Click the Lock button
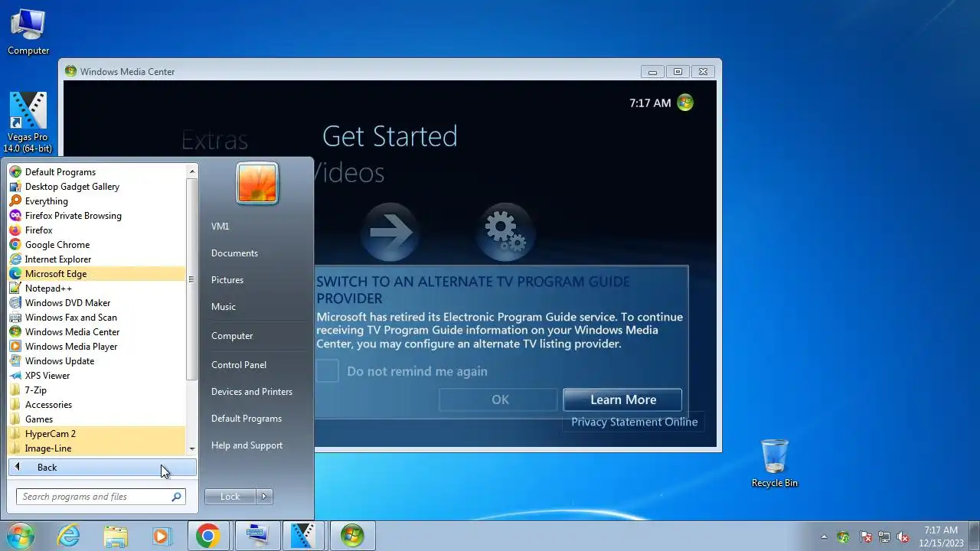The image size is (980, 551). 230,497
